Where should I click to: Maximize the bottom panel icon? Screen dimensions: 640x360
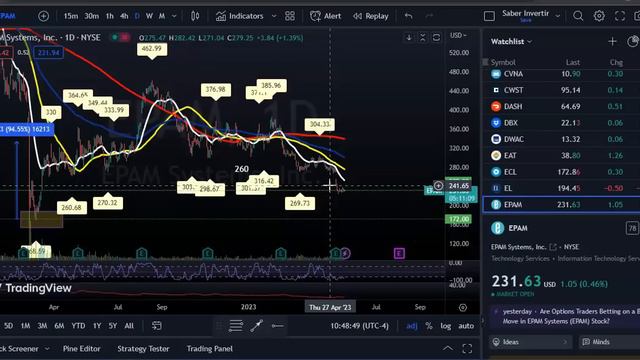pyautogui.click(x=467, y=349)
